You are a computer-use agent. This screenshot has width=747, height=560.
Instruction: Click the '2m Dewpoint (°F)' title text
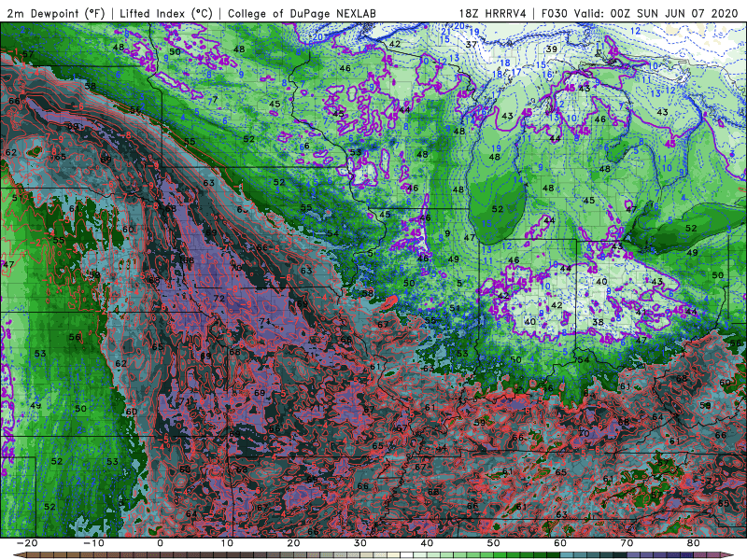click(x=56, y=14)
